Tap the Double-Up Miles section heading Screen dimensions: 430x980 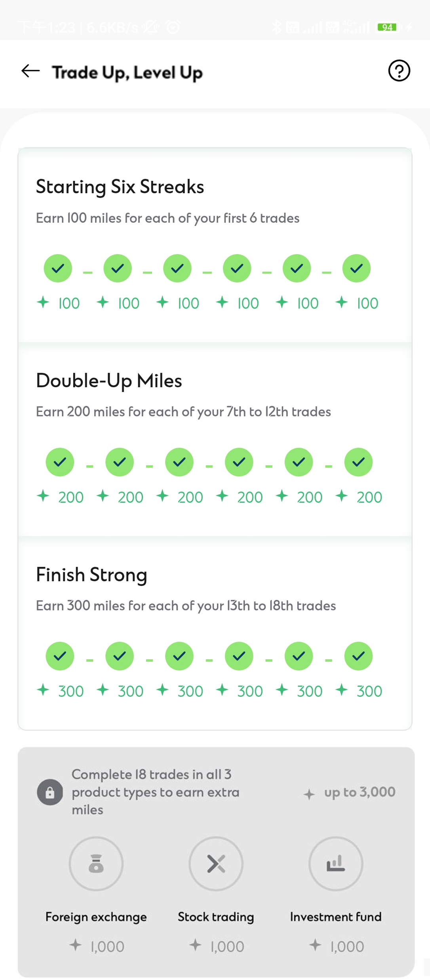point(109,381)
